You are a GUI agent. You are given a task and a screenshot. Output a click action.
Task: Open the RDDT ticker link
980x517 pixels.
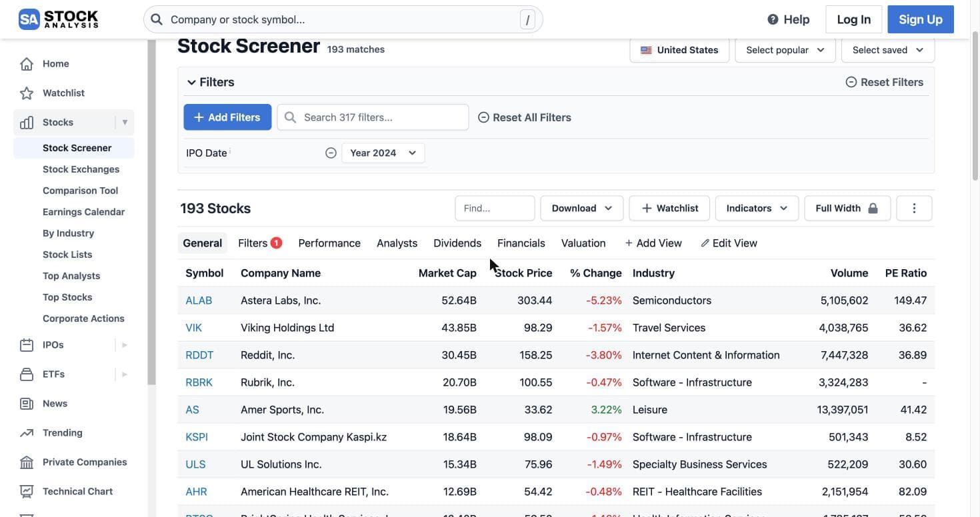coord(199,355)
